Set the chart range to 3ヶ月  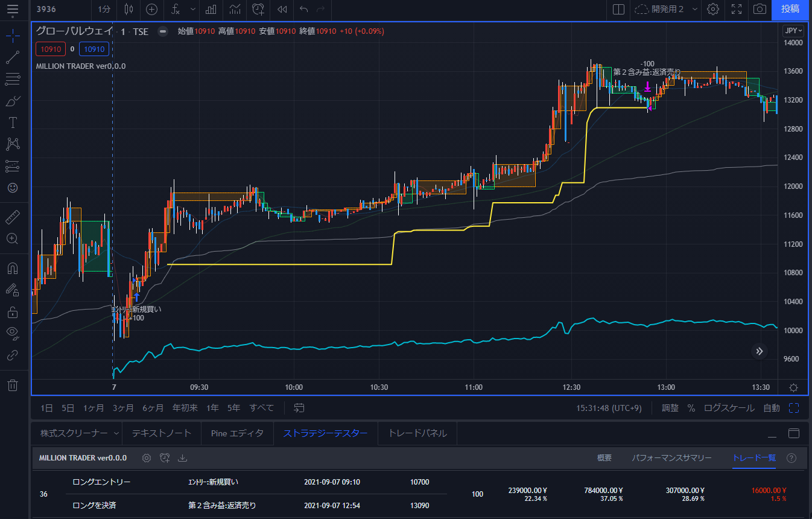point(123,408)
